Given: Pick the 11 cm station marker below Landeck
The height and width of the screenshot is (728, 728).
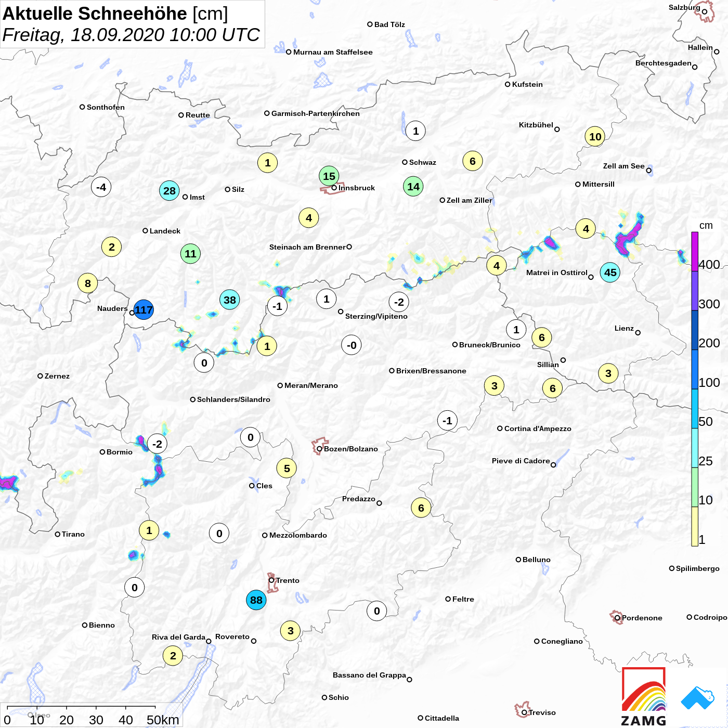Looking at the screenshot, I should tap(191, 254).
